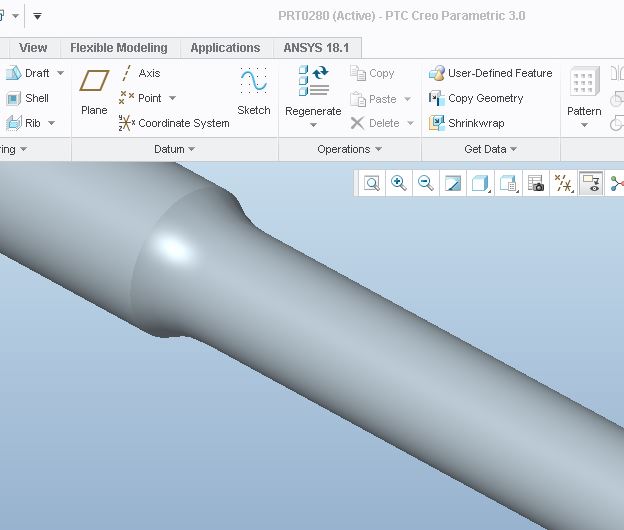Click Zoom In in graphics toolbar

[399, 183]
